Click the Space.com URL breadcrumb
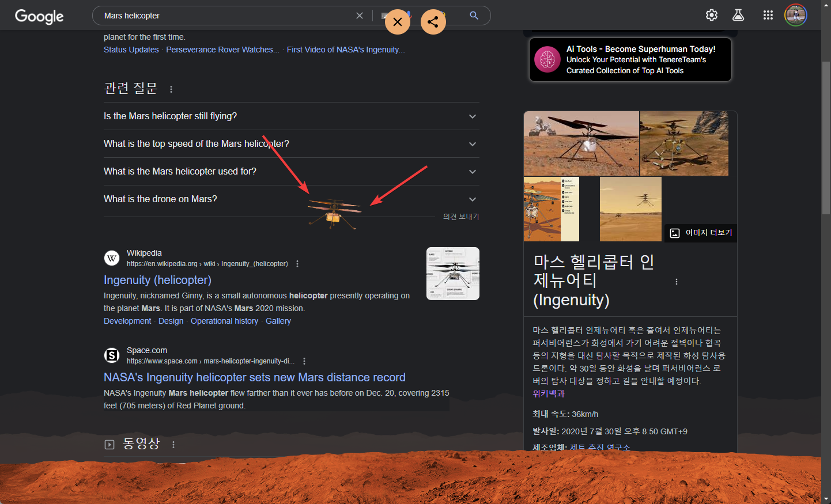Image resolution: width=831 pixels, height=504 pixels. (210, 361)
